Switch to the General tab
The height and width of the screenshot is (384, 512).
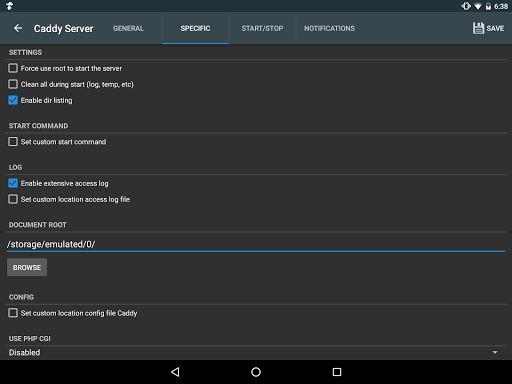tap(128, 28)
